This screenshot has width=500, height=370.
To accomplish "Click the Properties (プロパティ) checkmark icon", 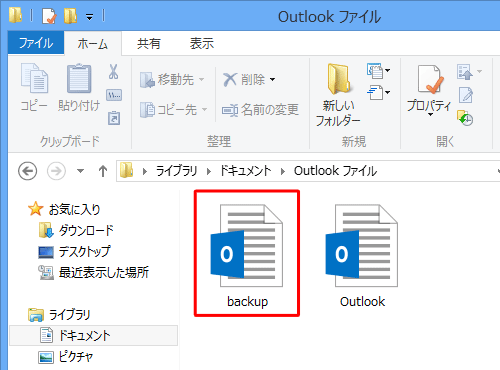I will 430,79.
